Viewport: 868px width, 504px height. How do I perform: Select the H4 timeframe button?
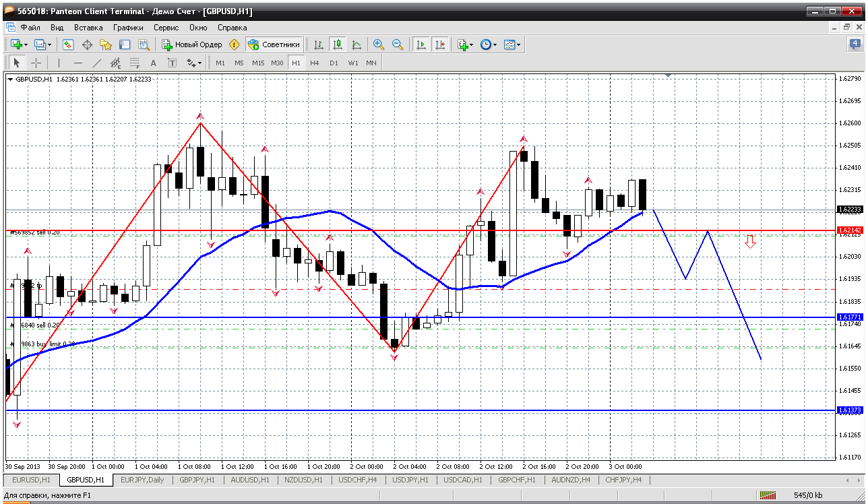(315, 63)
